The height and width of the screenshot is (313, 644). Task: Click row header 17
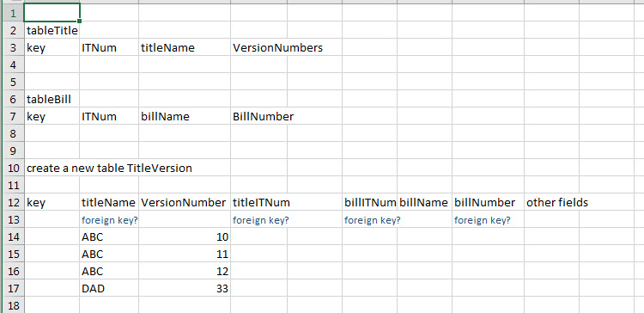[12, 288]
